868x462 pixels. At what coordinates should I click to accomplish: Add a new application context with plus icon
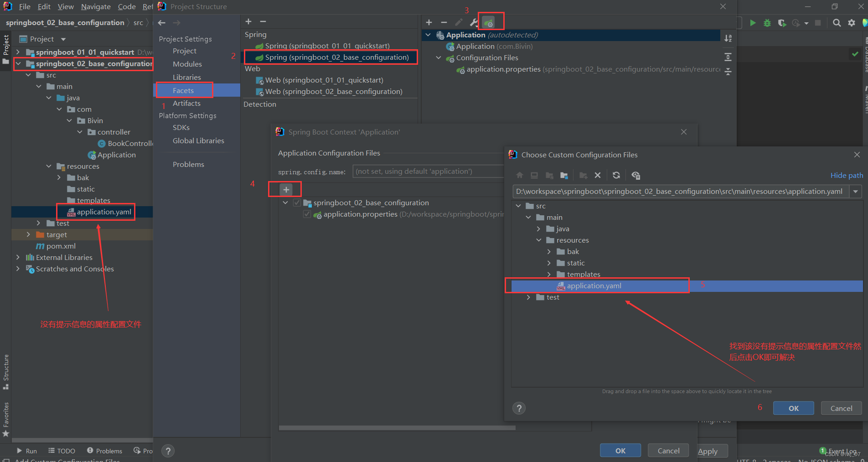429,22
